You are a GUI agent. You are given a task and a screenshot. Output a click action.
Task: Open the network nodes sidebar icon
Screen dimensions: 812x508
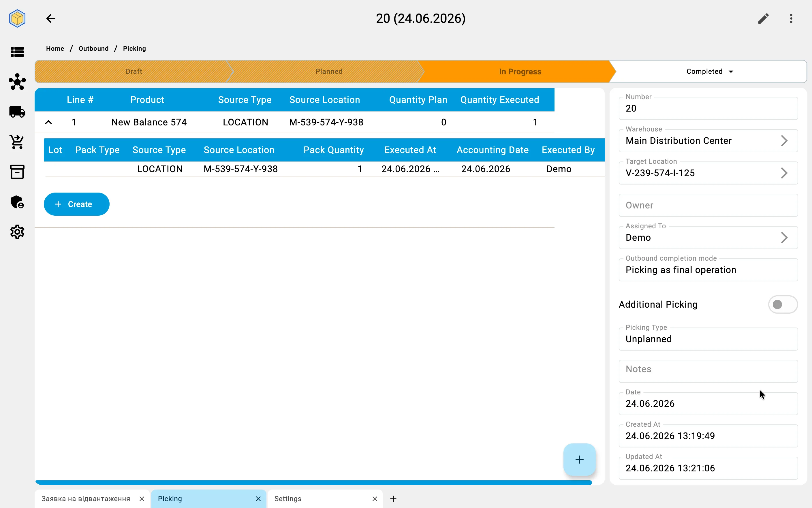coord(17,82)
